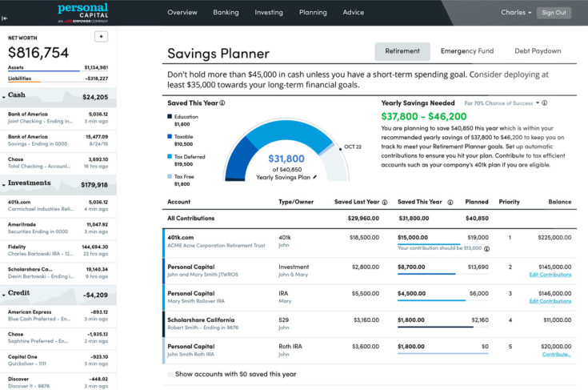Click the Assets value $1,134,981
Image resolution: width=588 pixels, height=390 pixels.
click(x=96, y=67)
